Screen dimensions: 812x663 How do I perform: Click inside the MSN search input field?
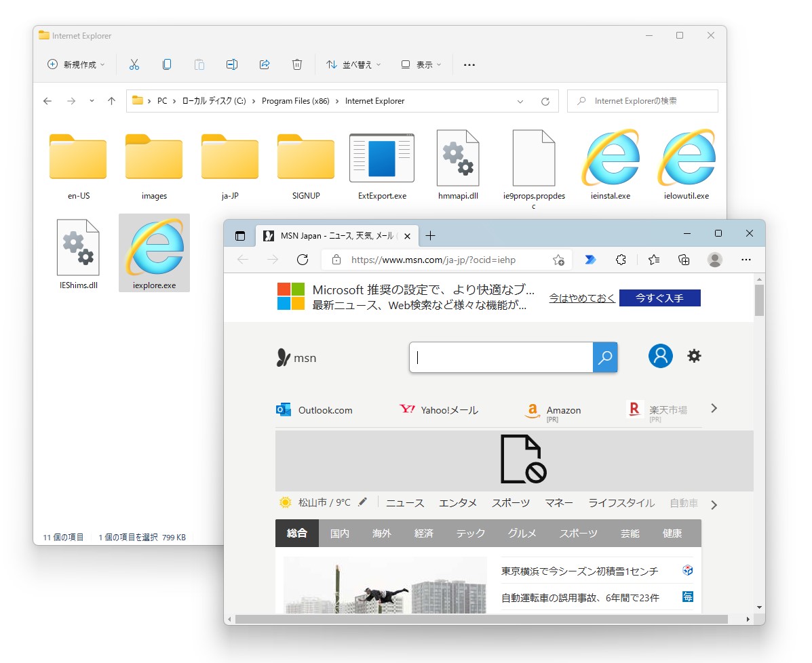pyautogui.click(x=502, y=357)
